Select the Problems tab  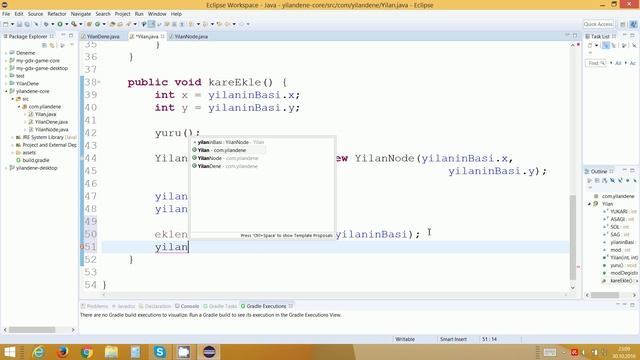click(x=95, y=306)
